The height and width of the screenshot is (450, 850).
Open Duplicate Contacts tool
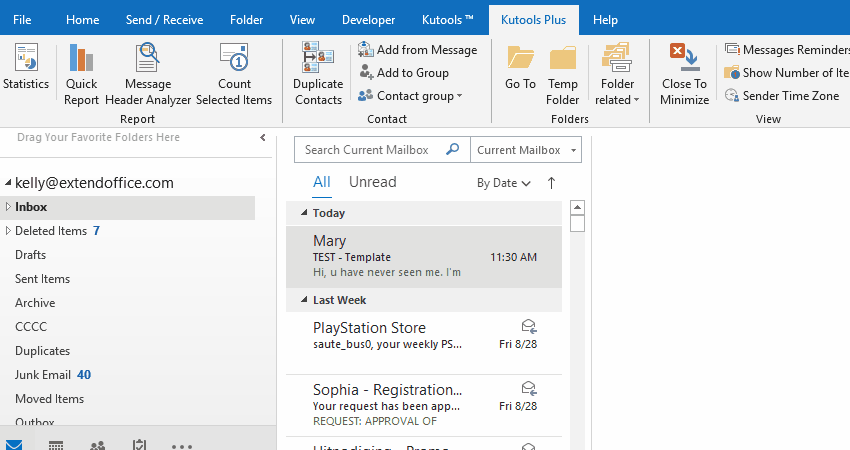pyautogui.click(x=318, y=75)
